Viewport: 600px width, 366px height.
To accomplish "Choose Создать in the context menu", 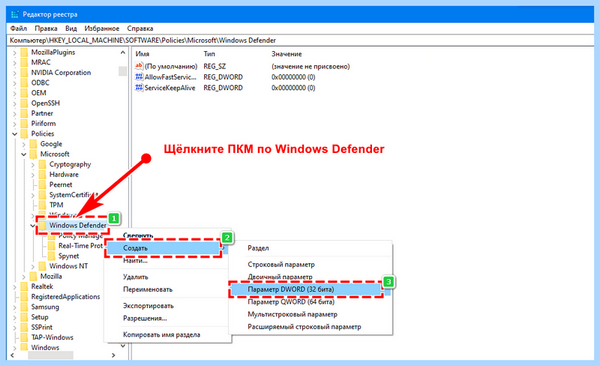I will (166, 248).
